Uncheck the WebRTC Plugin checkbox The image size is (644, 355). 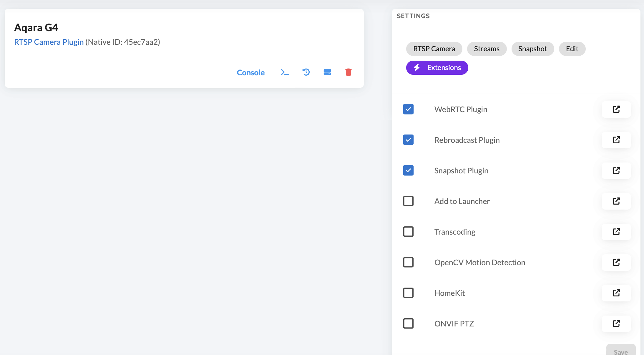408,109
